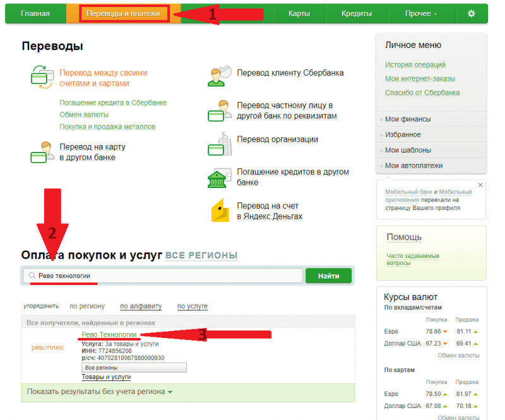Close the Мобильный банк notice
The height and width of the screenshot is (420, 505).
tap(480, 185)
